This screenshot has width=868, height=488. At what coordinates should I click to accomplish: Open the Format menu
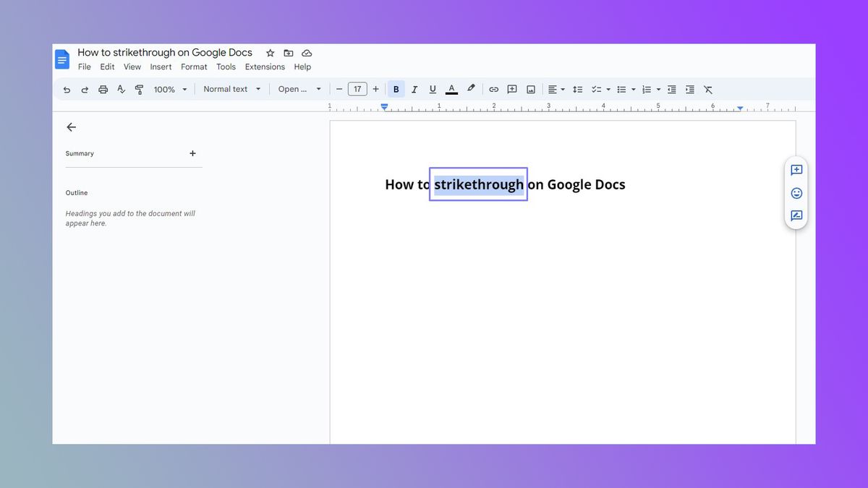[x=194, y=67]
